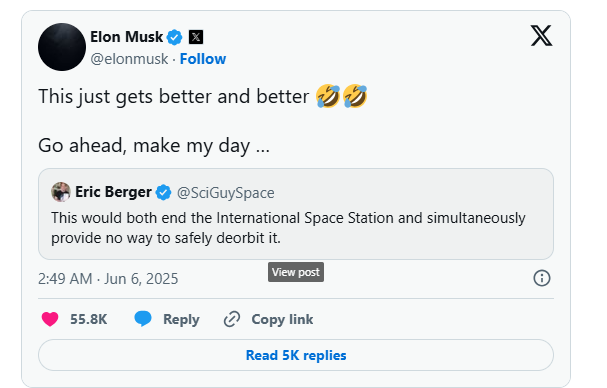Open the quoted Eric Berger post text
This screenshot has height=388, width=607.
(x=288, y=228)
